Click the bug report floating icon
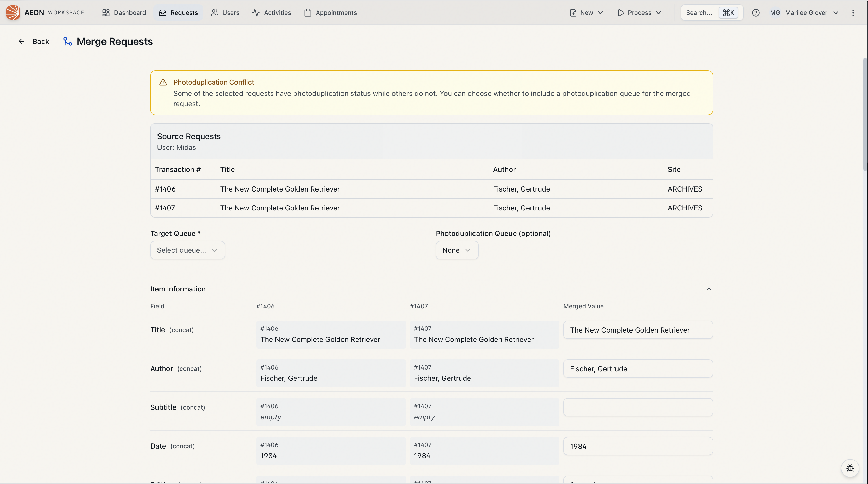Viewport: 868px width, 484px height. [x=850, y=468]
